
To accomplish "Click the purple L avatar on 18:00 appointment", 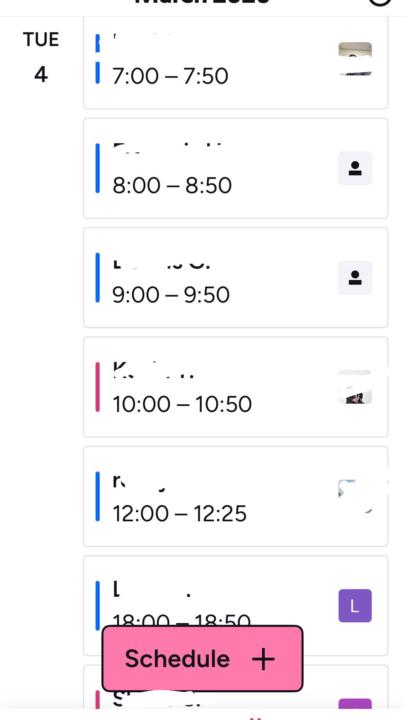I will coord(355,606).
